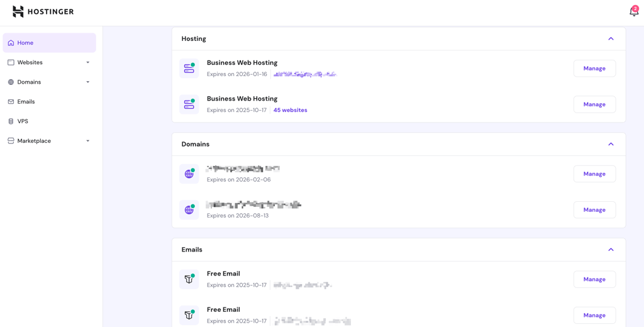
Task: Click the Marketplace store icon
Action: 11,141
